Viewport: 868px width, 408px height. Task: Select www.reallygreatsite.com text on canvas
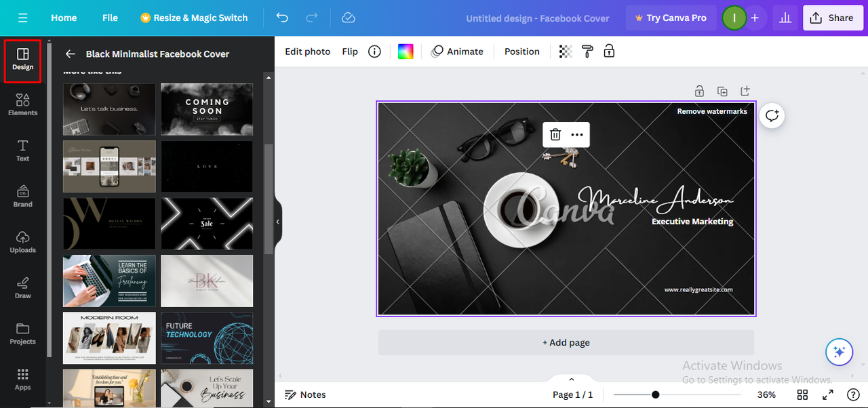coord(698,289)
